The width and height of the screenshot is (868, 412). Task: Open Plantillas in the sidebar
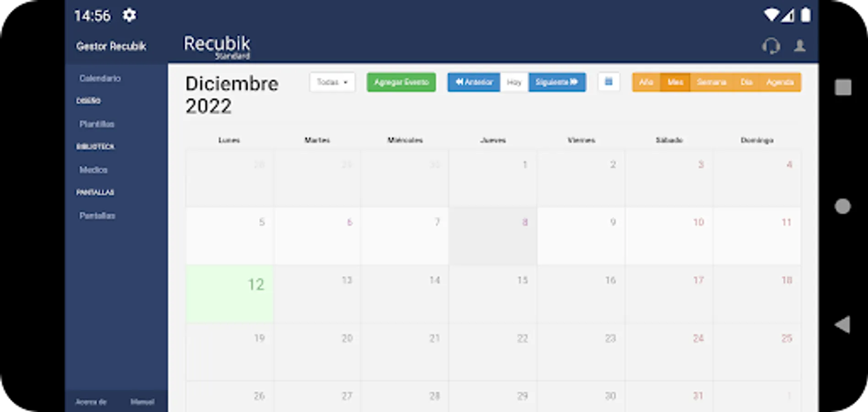[x=97, y=124]
